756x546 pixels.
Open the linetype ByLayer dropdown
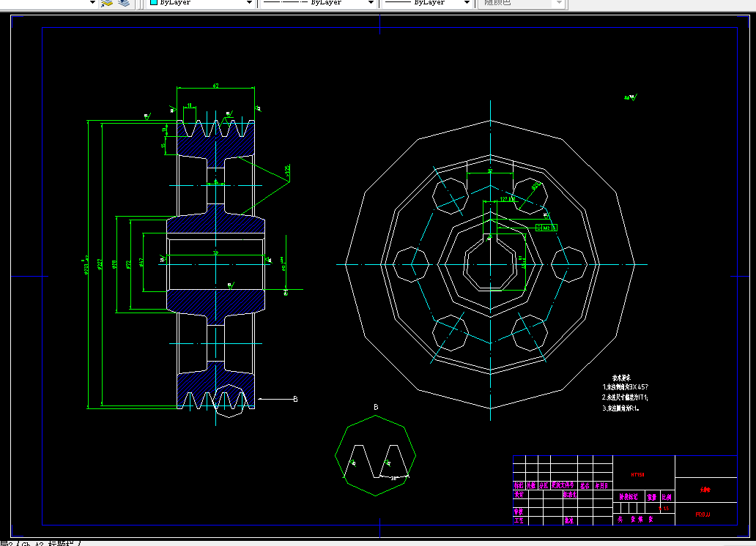coord(371,2)
